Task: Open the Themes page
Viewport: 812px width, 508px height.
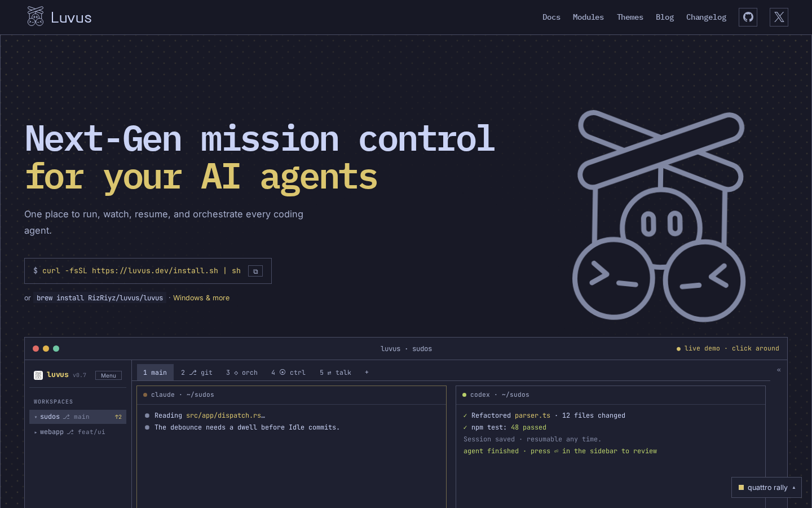Action: pyautogui.click(x=630, y=17)
